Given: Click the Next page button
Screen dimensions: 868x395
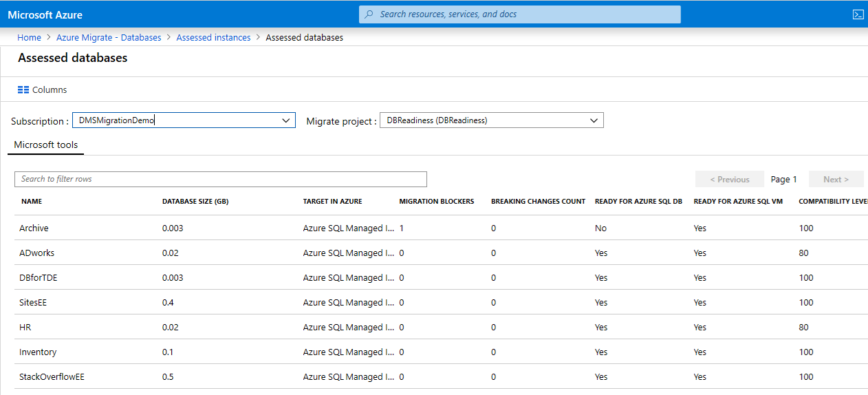Looking at the screenshot, I should 836,180.
